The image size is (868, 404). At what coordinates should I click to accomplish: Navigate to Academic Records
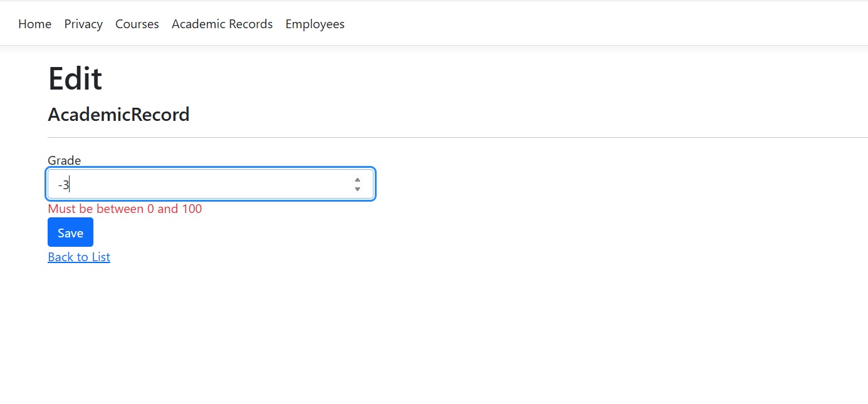click(x=222, y=24)
